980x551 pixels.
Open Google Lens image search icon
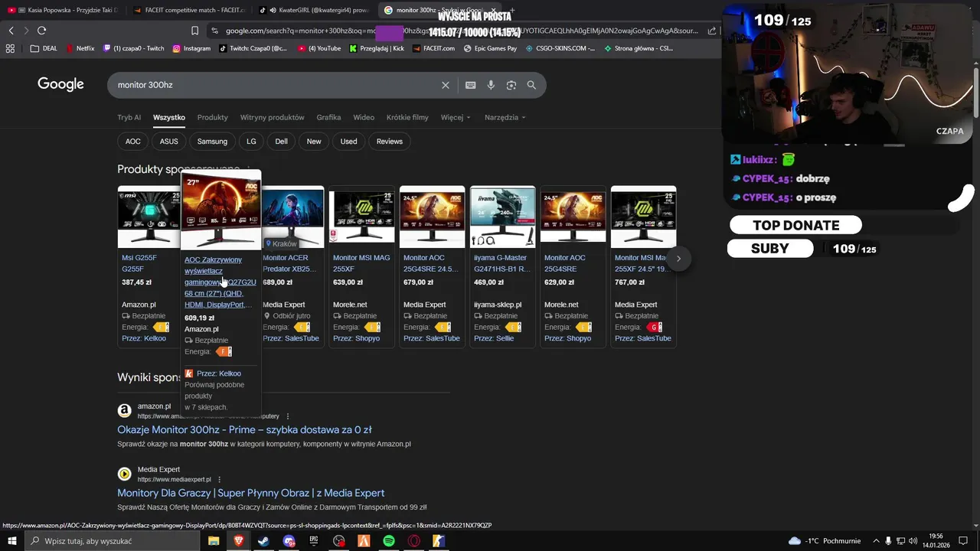point(511,85)
